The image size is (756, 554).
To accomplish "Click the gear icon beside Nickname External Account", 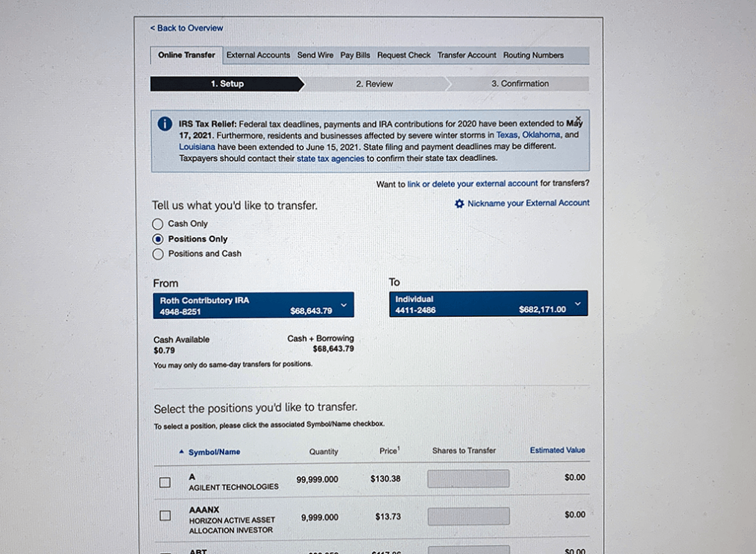I will point(459,204).
